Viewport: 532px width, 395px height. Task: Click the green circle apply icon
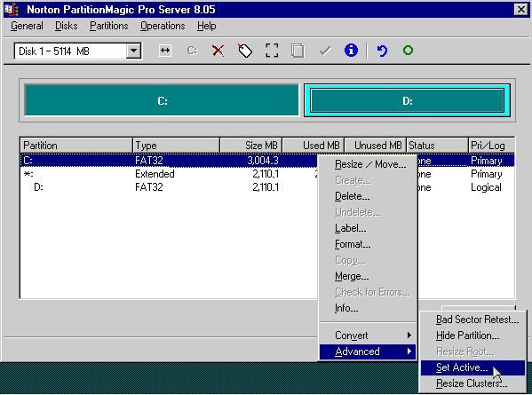click(x=408, y=51)
